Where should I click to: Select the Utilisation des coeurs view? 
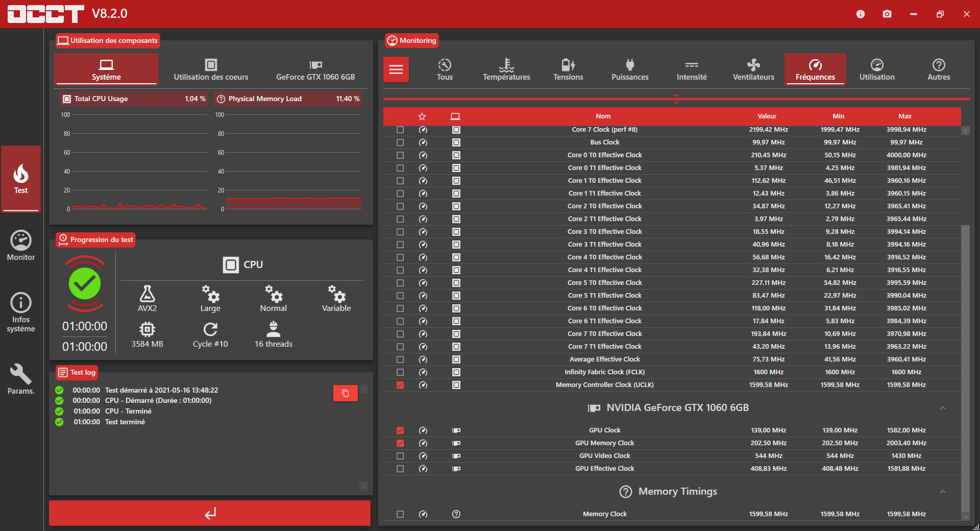tap(211, 69)
